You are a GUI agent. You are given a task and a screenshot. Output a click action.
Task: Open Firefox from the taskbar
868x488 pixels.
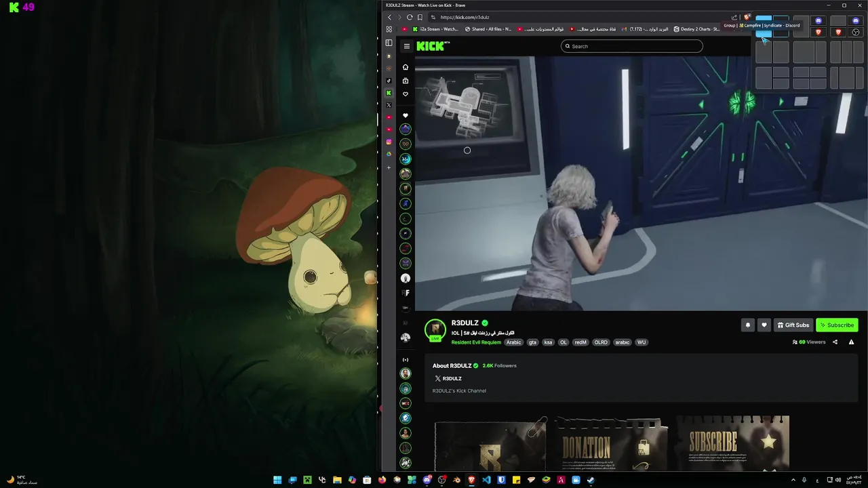tap(382, 480)
